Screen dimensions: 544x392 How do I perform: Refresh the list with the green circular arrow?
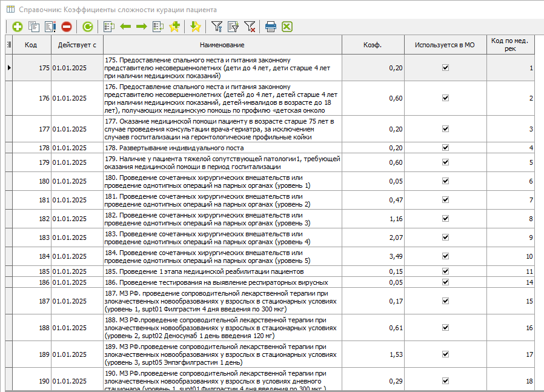tap(88, 27)
